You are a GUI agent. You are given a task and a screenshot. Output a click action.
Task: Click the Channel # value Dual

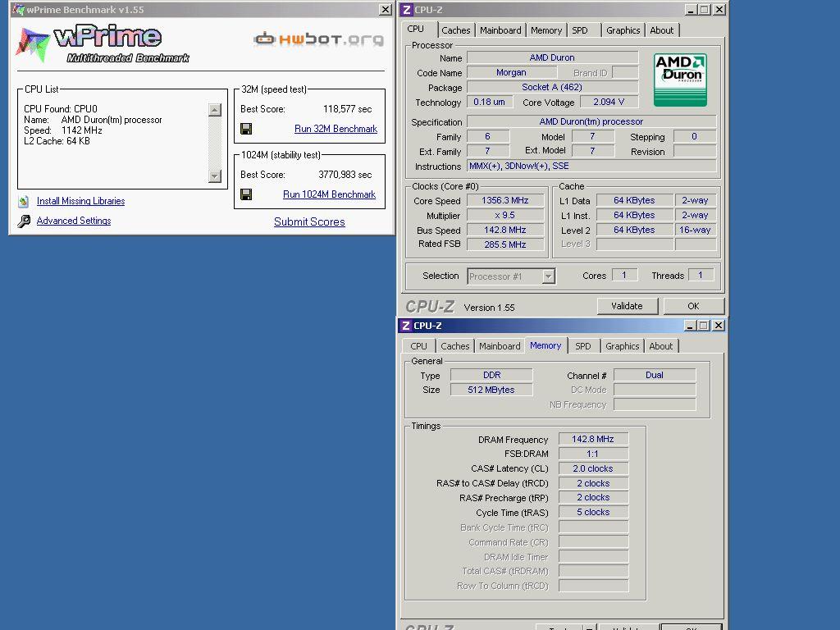[654, 375]
